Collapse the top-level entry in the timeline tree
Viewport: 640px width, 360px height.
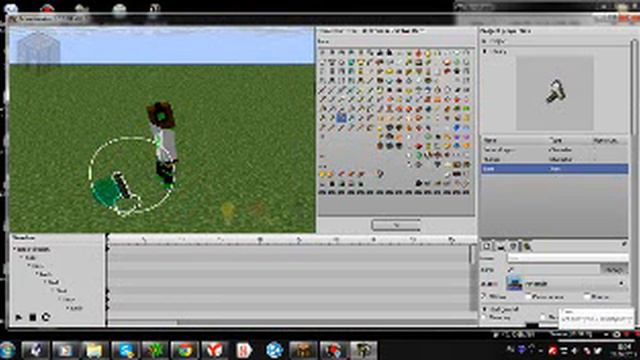(15, 249)
